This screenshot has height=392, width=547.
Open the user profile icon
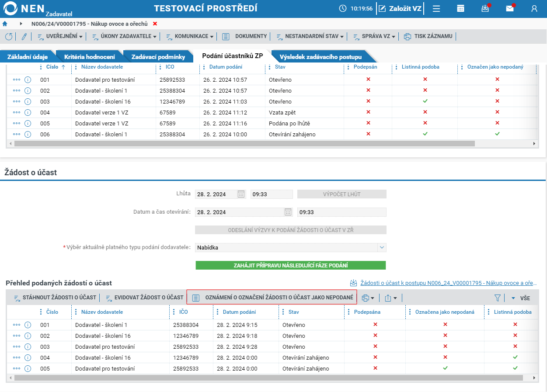[534, 8]
